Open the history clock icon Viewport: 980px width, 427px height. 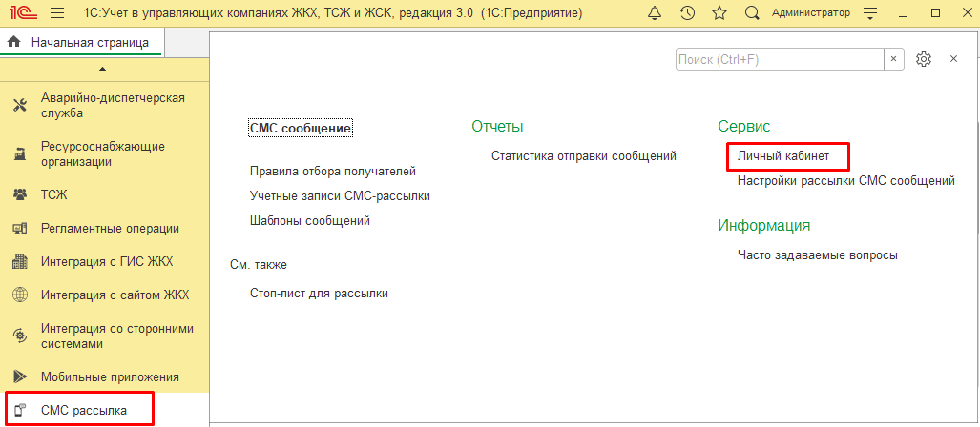[687, 13]
